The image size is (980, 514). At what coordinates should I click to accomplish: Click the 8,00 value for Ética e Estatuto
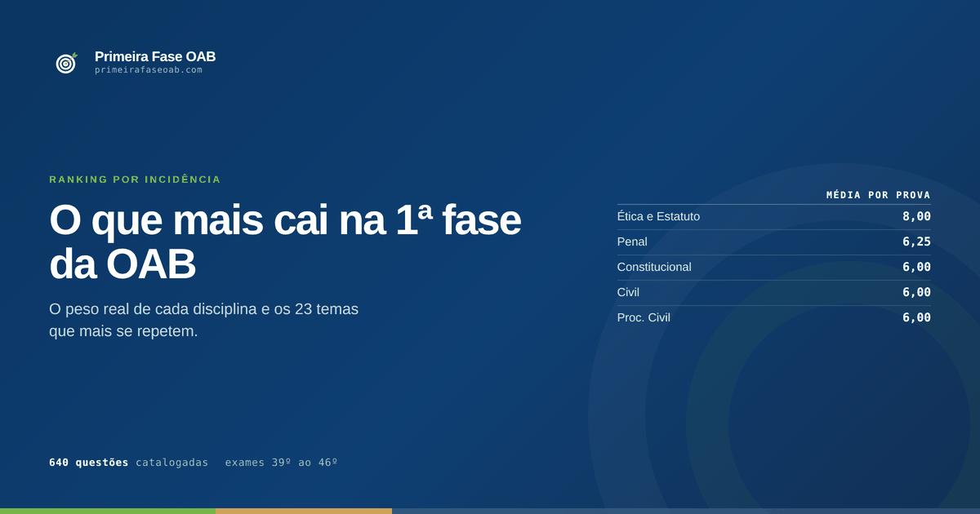(916, 216)
